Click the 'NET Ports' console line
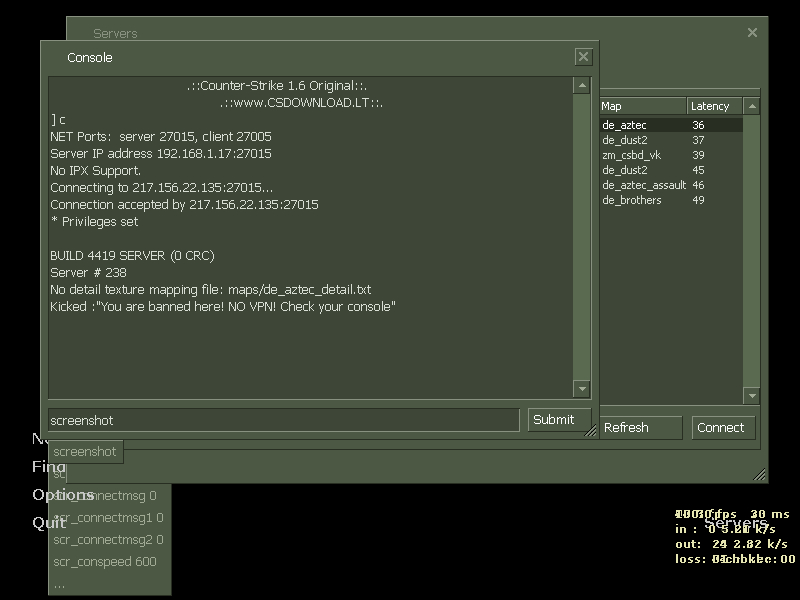This screenshot has height=600, width=800. (x=161, y=137)
